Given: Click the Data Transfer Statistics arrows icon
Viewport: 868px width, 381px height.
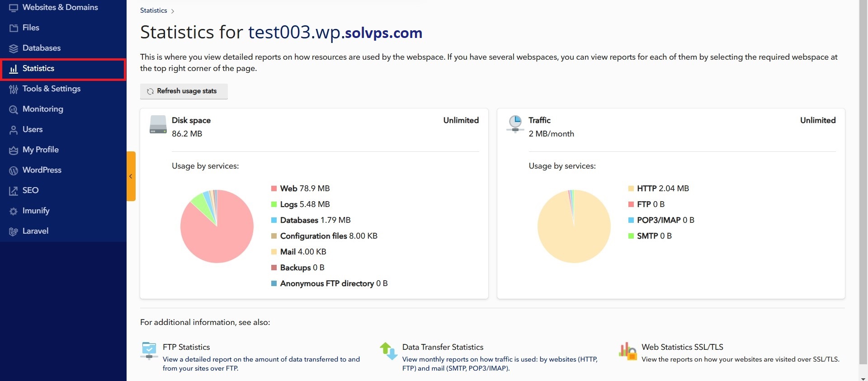Looking at the screenshot, I should 388,351.
